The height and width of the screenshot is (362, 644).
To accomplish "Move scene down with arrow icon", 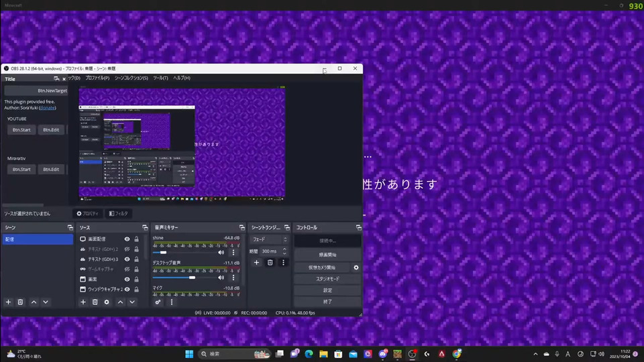I will [x=46, y=302].
